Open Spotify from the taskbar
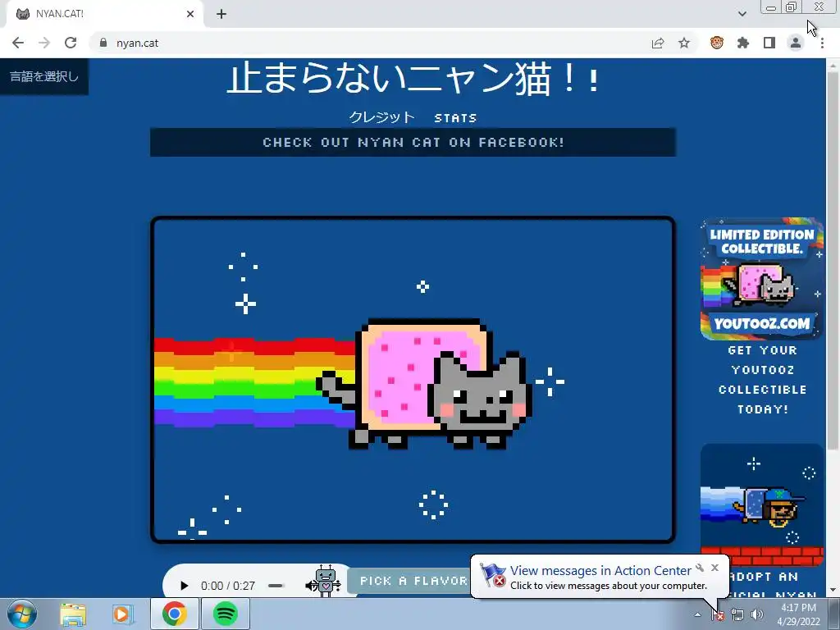 click(226, 614)
